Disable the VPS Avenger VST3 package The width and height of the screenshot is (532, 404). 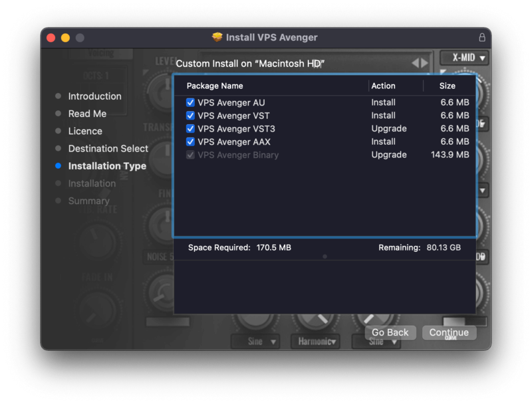(191, 129)
